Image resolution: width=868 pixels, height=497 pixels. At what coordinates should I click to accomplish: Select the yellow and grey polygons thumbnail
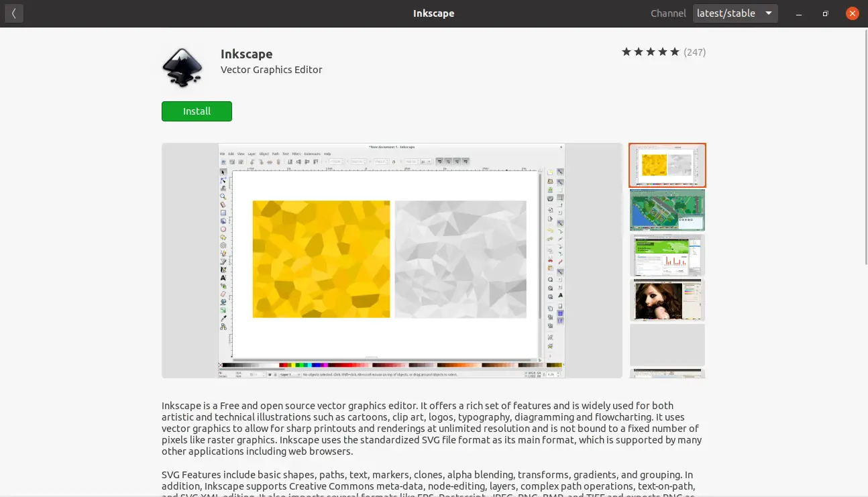click(x=667, y=165)
